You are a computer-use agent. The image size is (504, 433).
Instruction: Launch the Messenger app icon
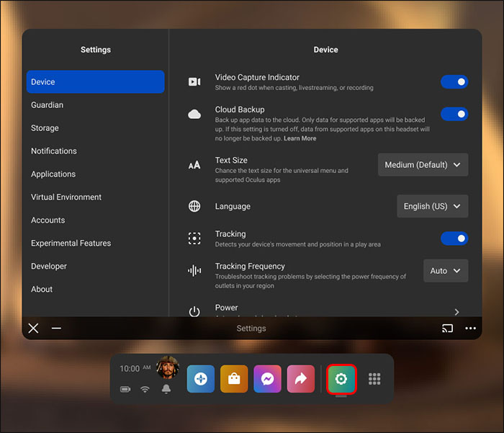267,379
